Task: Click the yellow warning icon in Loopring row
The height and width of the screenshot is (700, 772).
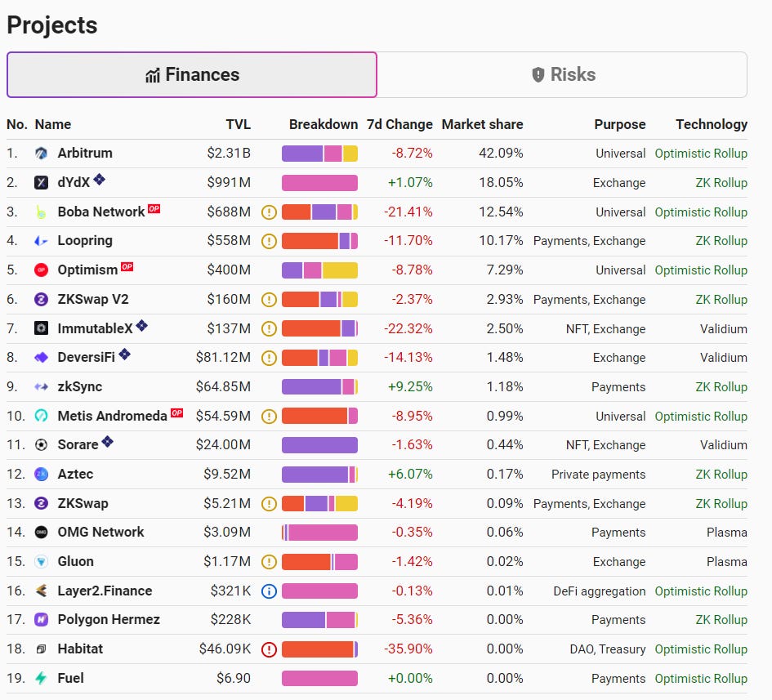Action: (269, 241)
